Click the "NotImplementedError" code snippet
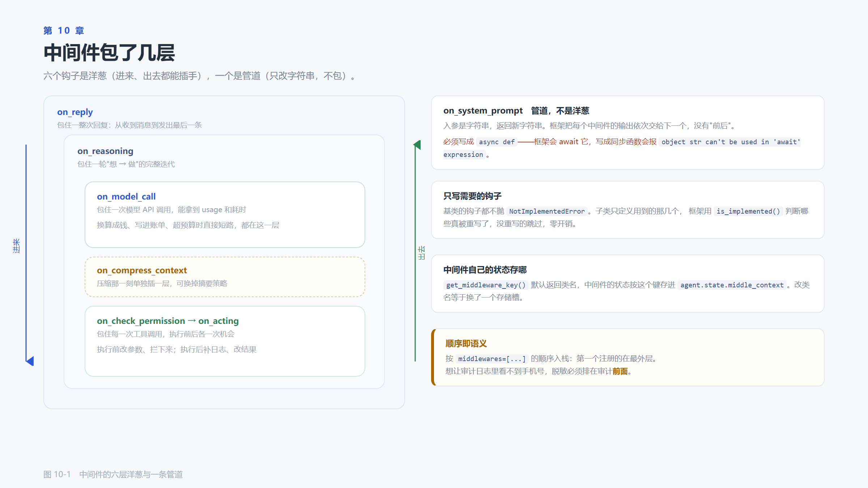The image size is (868, 488). tap(547, 211)
